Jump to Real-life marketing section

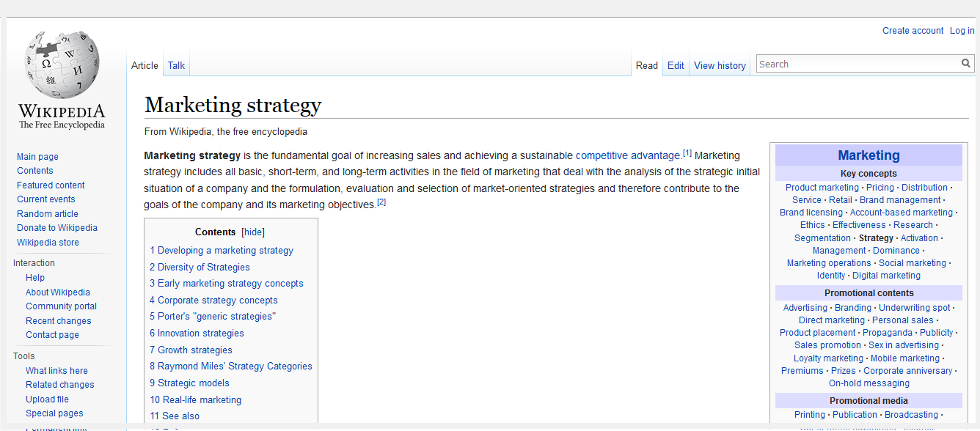point(195,400)
